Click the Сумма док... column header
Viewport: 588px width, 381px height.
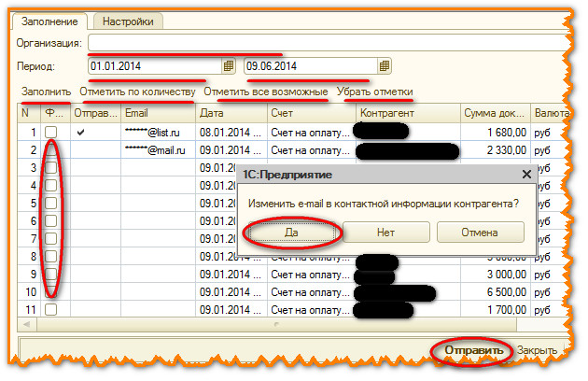tap(496, 113)
